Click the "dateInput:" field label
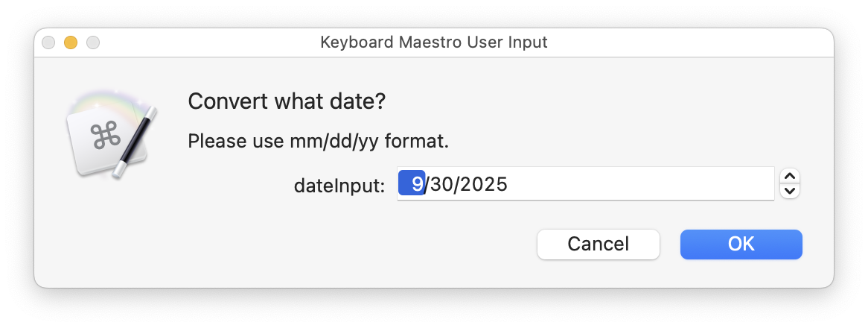 (339, 185)
